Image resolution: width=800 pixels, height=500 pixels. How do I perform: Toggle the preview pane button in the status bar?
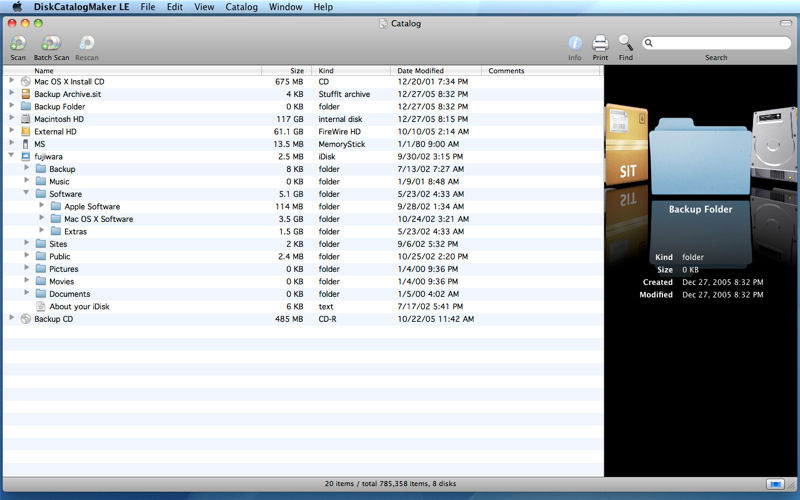point(774,484)
